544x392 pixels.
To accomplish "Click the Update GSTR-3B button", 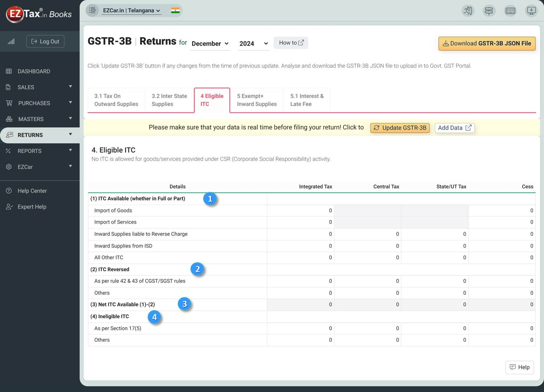I will pos(400,128).
